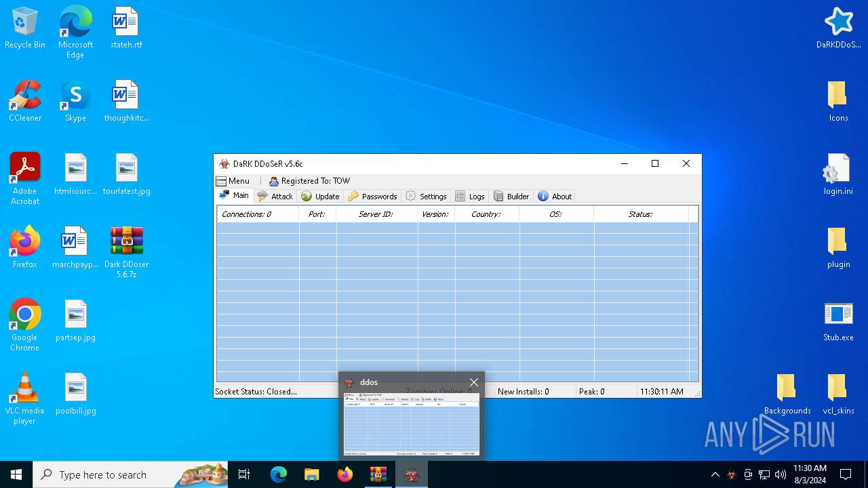
Task: Click Socket Status: Closed text
Action: point(256,392)
